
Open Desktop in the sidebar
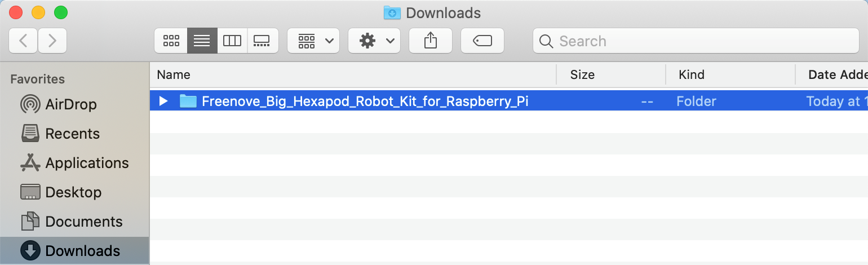coord(73,192)
